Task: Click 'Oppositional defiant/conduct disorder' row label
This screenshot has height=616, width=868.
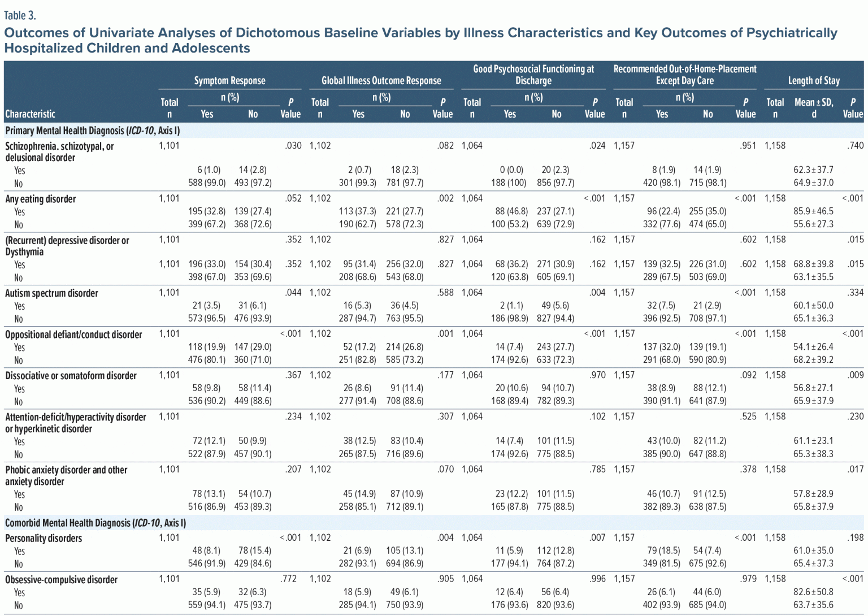Action: pos(73,335)
